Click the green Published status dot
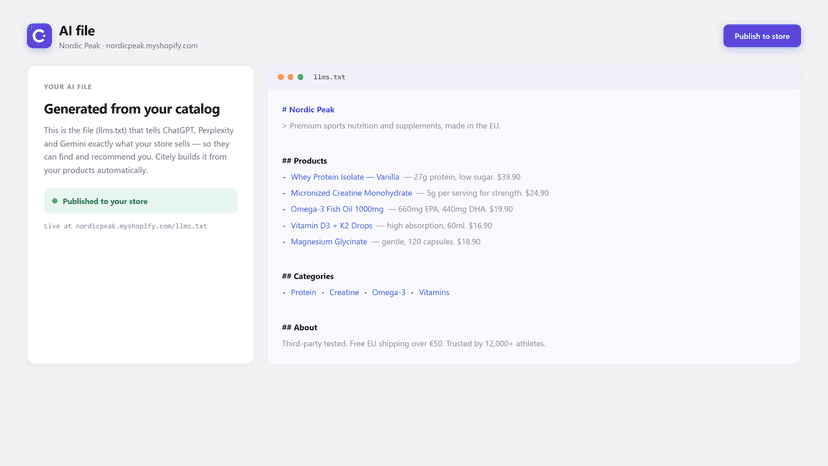Screen dimensions: 828x466 pyautogui.click(x=55, y=201)
